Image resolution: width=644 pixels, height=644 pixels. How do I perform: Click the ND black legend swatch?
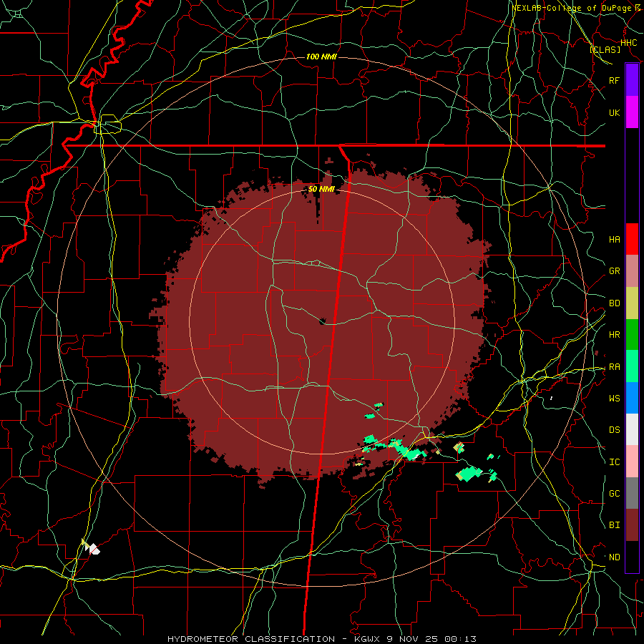click(x=632, y=557)
